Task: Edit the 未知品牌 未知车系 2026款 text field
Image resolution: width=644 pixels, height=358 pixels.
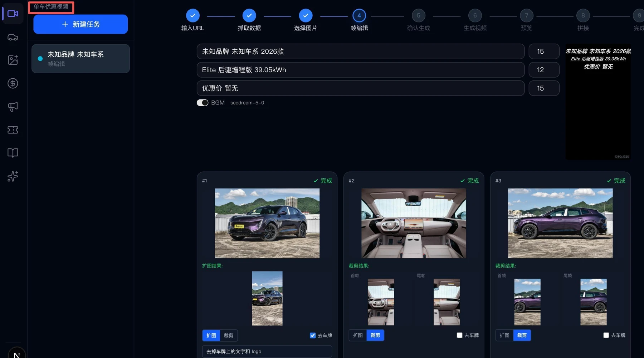Action: (x=361, y=52)
